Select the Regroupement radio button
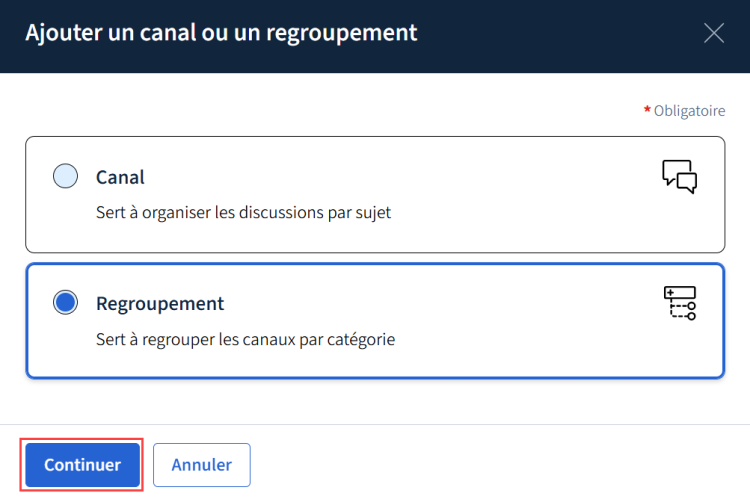The height and width of the screenshot is (502, 750). (66, 303)
